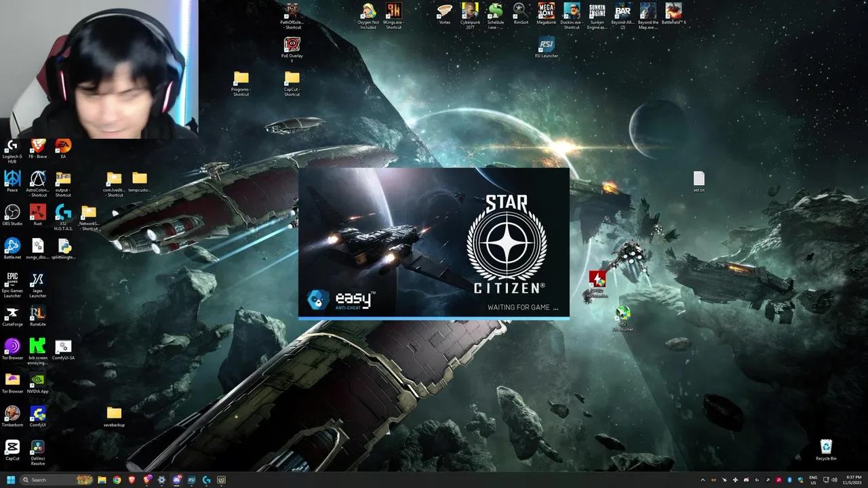This screenshot has width=868, height=488.
Task: Launch the Beyond-All (BAR) icon
Action: click(623, 16)
